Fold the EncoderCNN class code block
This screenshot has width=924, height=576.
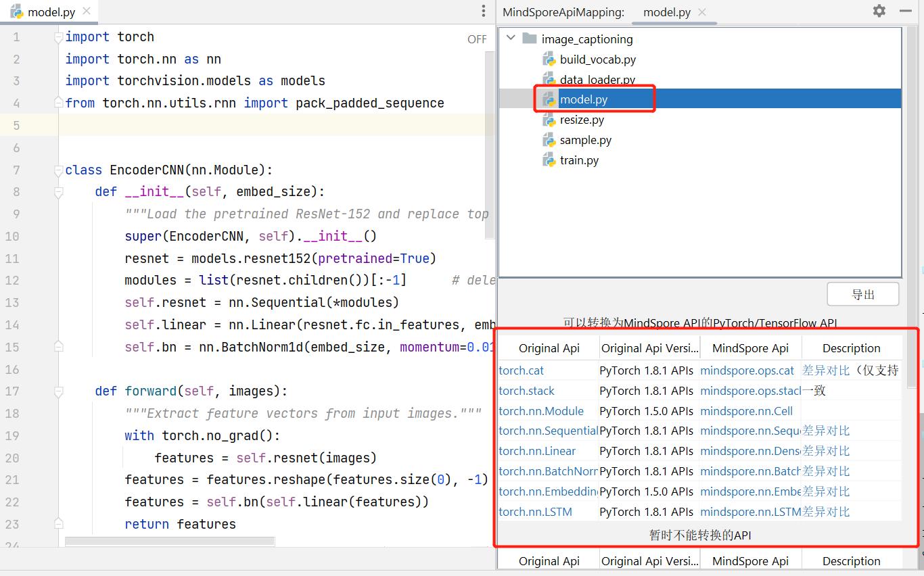point(59,170)
